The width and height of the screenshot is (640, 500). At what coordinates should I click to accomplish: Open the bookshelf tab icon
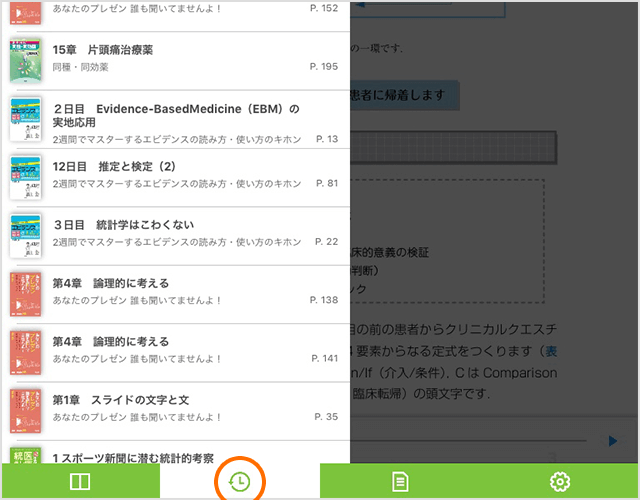pos(80,482)
